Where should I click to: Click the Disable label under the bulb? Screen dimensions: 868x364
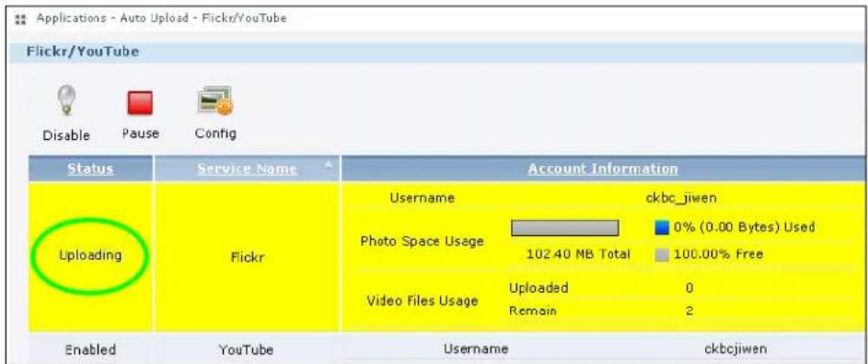(x=66, y=135)
